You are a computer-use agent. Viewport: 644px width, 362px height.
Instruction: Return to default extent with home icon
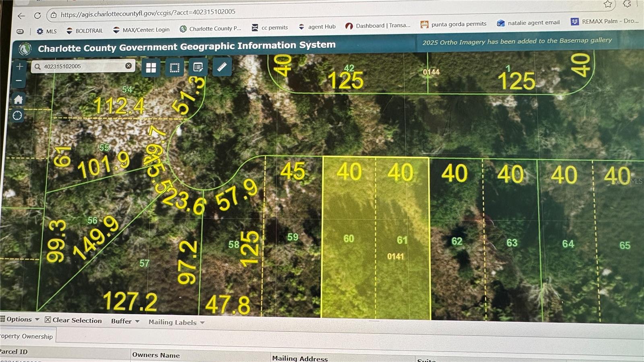(x=19, y=99)
